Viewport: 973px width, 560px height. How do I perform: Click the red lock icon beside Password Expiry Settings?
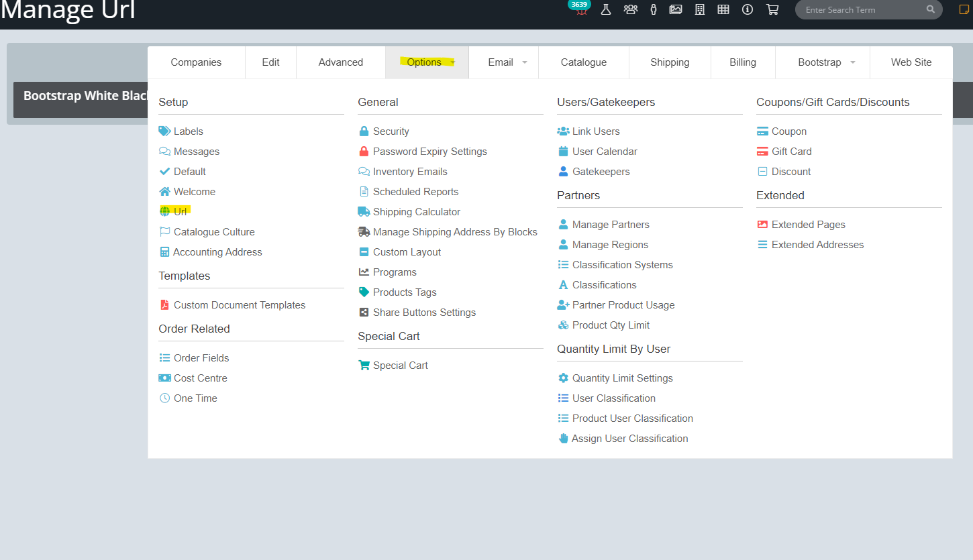364,152
